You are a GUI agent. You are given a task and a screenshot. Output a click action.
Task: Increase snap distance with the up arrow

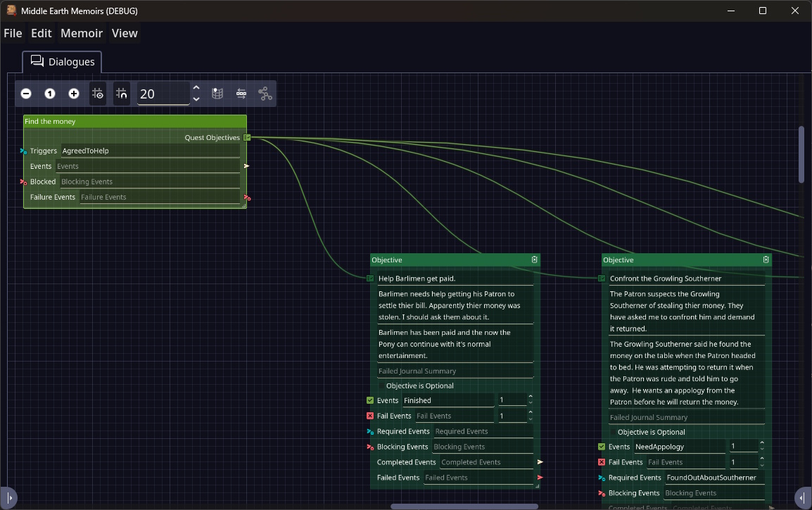pyautogui.click(x=196, y=88)
